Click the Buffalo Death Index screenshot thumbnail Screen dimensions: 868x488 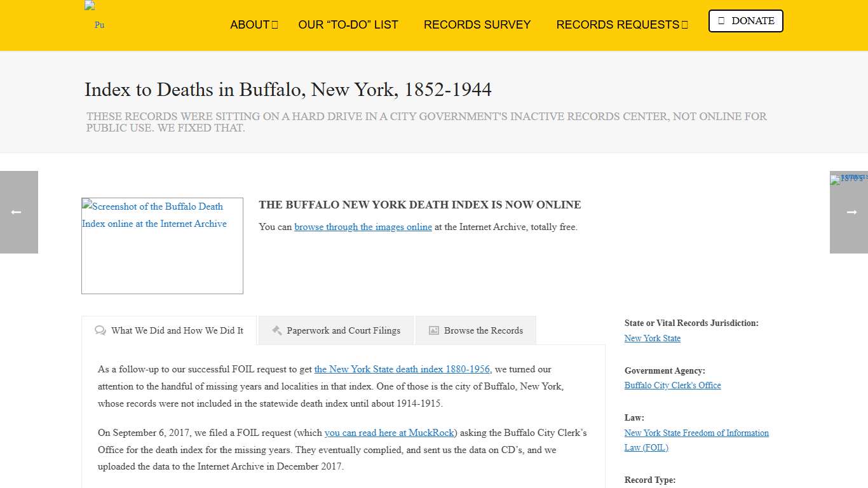coord(162,246)
